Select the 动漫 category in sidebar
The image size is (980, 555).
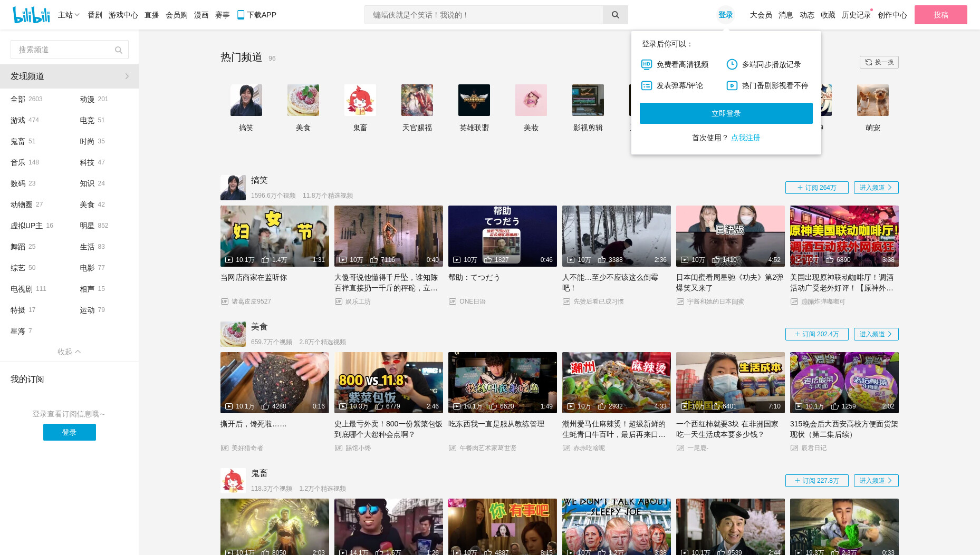[x=94, y=99]
